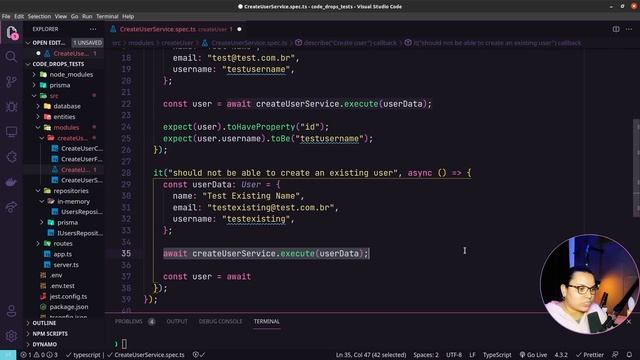
Task: Open the Explorer view in activity bar
Action: coord(11,32)
